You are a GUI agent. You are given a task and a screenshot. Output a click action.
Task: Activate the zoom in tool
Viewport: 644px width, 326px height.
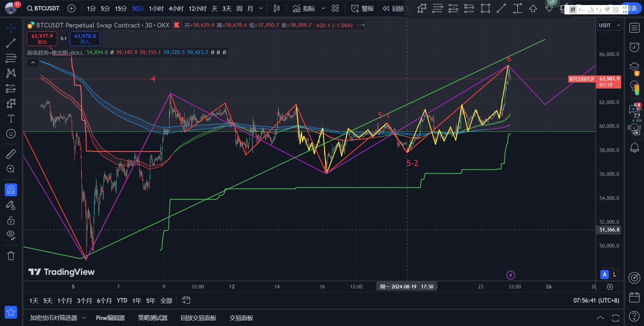pyautogui.click(x=11, y=169)
